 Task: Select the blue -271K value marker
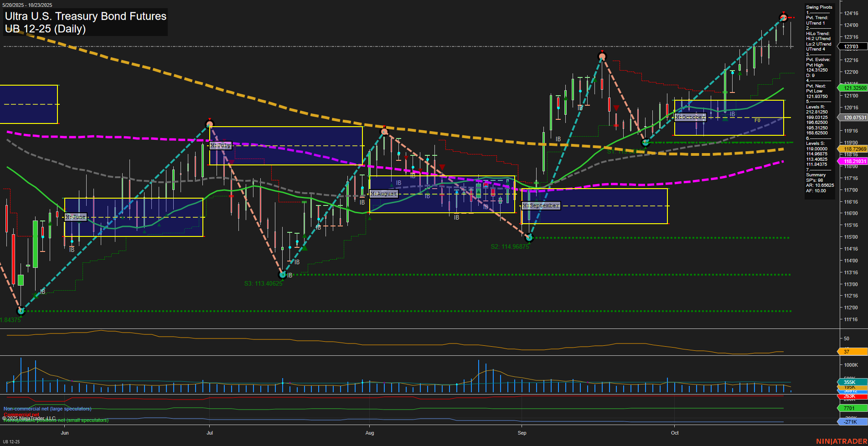coord(852,422)
